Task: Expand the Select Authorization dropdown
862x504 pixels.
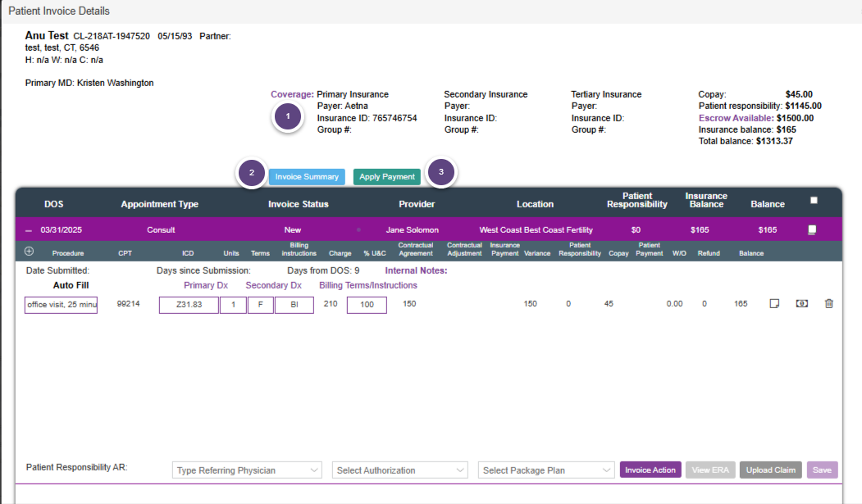Action: (x=400, y=470)
